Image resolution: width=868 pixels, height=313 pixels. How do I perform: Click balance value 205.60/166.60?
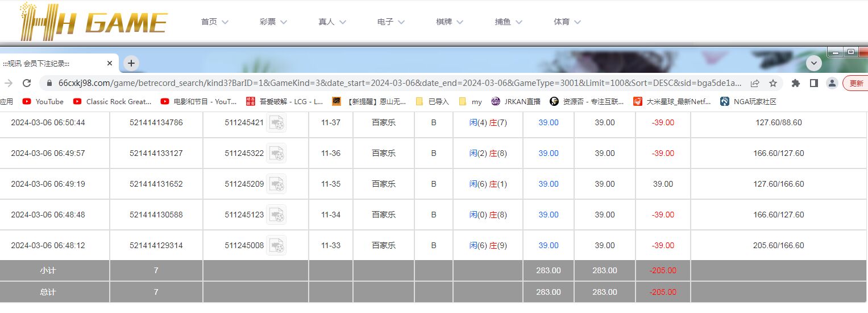pos(779,245)
